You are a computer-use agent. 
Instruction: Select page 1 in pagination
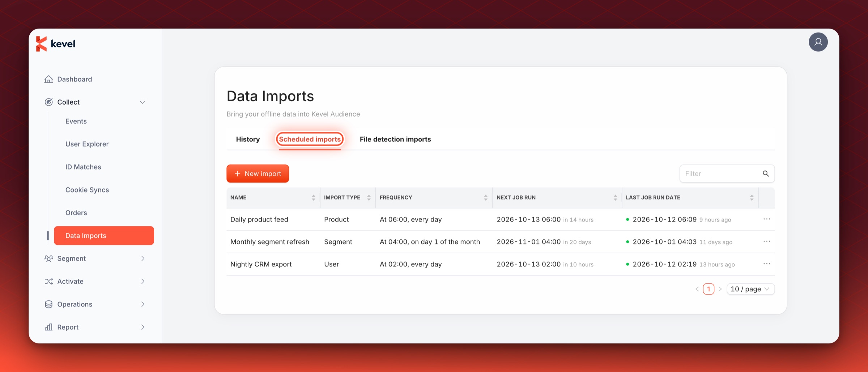click(x=709, y=289)
